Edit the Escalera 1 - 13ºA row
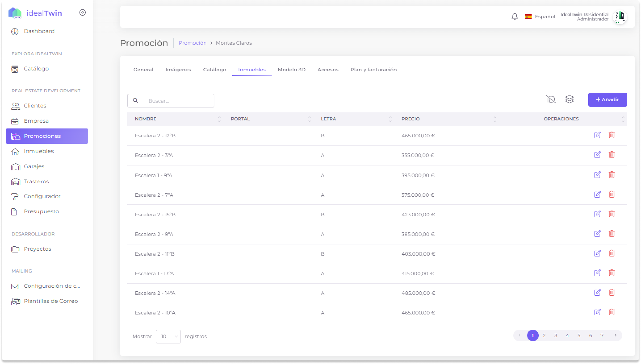The width and height of the screenshot is (641, 364). pyautogui.click(x=597, y=273)
